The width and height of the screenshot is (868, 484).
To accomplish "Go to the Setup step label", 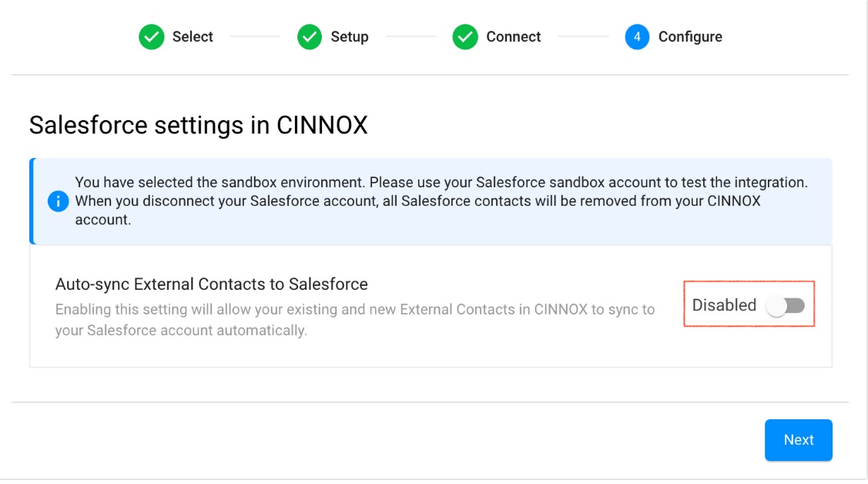I will (350, 37).
